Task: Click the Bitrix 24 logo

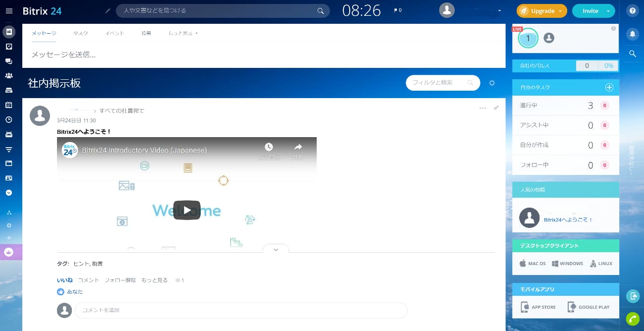Action: pyautogui.click(x=42, y=10)
